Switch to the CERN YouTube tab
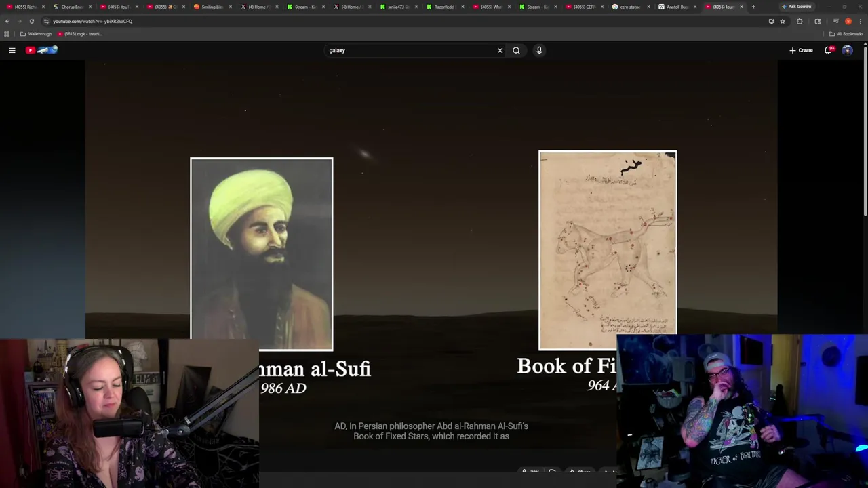This screenshot has width=868, height=488. [x=584, y=7]
